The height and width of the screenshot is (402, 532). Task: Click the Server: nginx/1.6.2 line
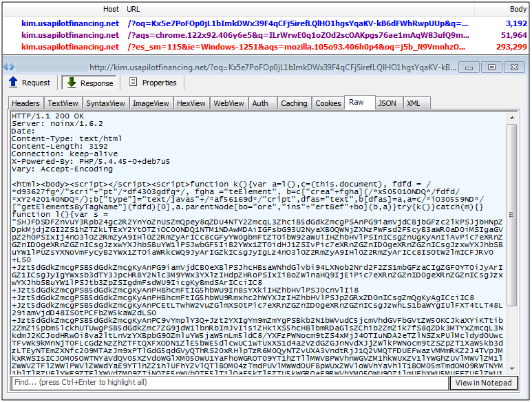pos(57,123)
